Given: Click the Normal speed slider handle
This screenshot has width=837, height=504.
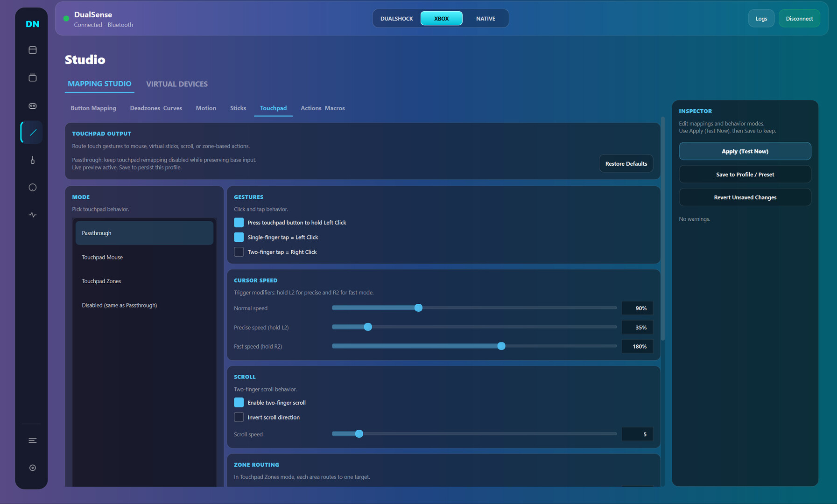Looking at the screenshot, I should click(x=418, y=308).
